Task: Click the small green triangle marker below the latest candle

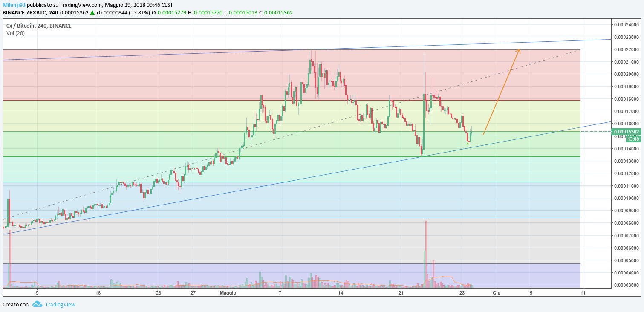Action: (468, 143)
